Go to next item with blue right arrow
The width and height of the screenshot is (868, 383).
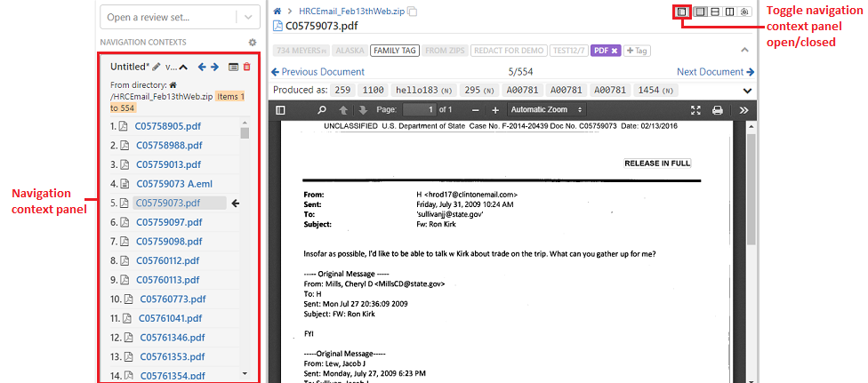(x=214, y=67)
